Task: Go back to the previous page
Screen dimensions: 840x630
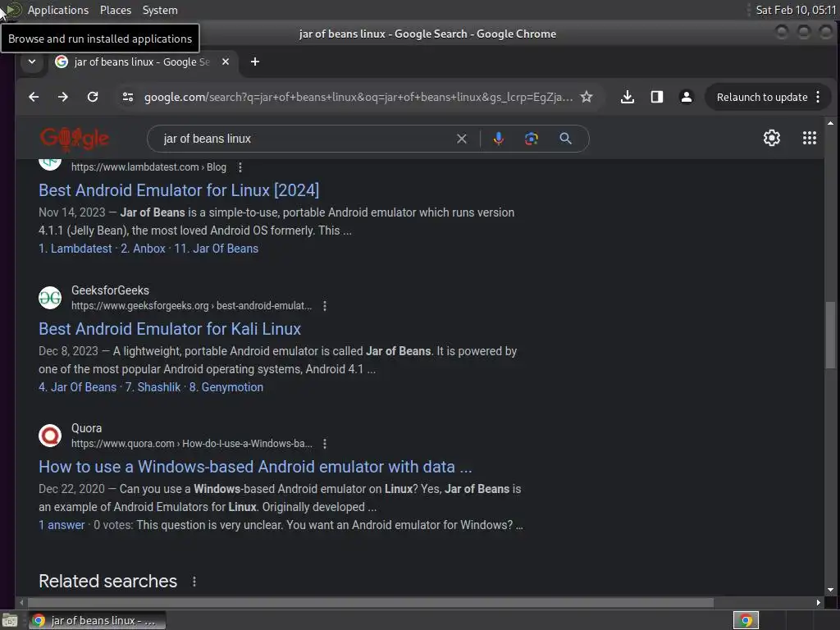Action: (34, 97)
